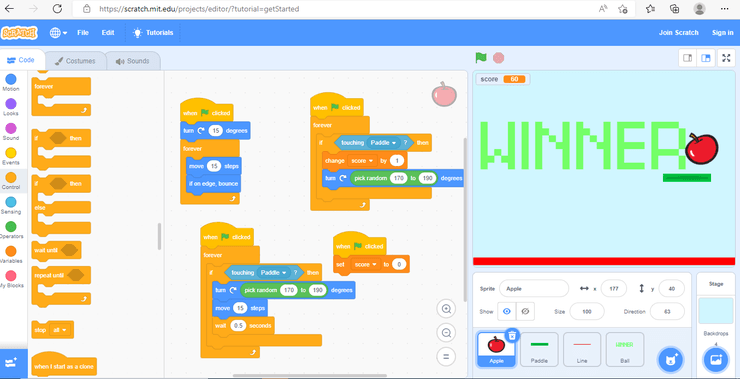This screenshot has width=740, height=379.
Task: Open the language globe dropdown
Action: 59,33
